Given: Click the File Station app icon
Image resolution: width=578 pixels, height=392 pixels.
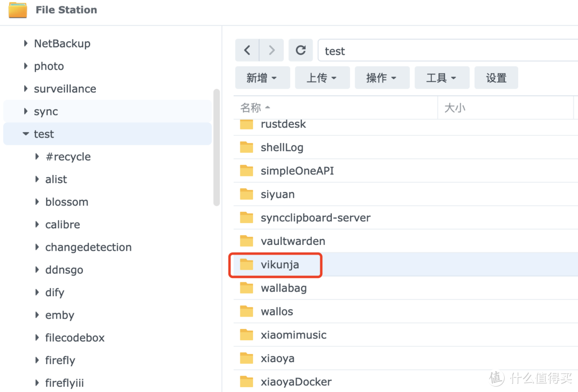Looking at the screenshot, I should pyautogui.click(x=18, y=10).
